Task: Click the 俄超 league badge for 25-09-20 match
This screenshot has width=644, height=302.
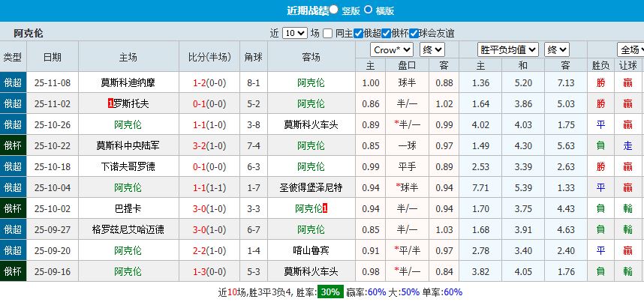Action: pos(13,250)
